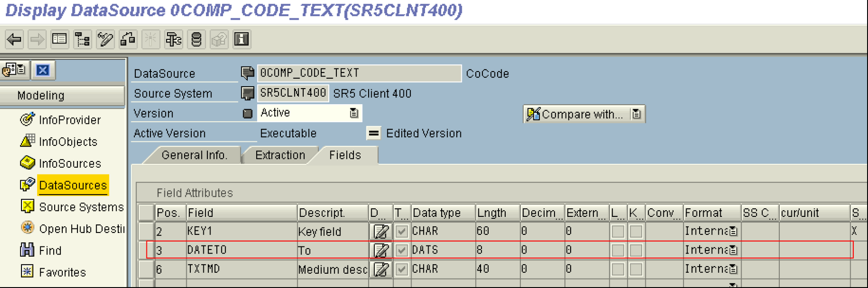Select highlighted DataSources item

(73, 185)
